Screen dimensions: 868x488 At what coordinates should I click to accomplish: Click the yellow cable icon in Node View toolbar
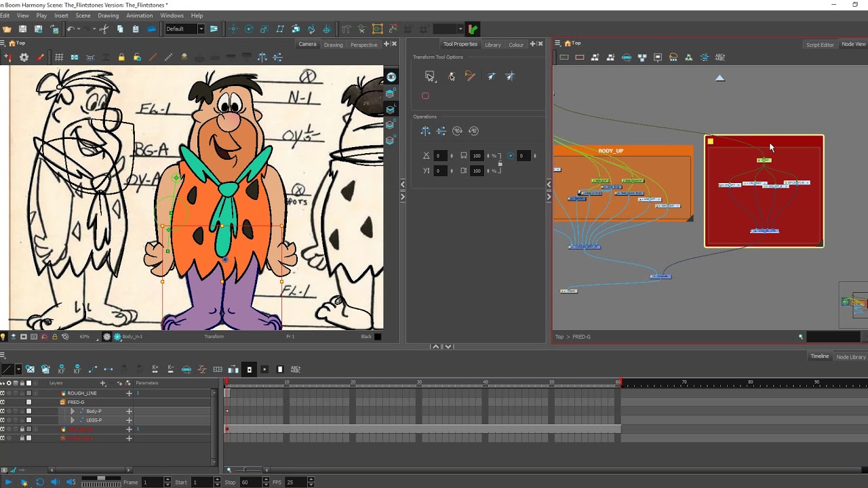click(673, 58)
